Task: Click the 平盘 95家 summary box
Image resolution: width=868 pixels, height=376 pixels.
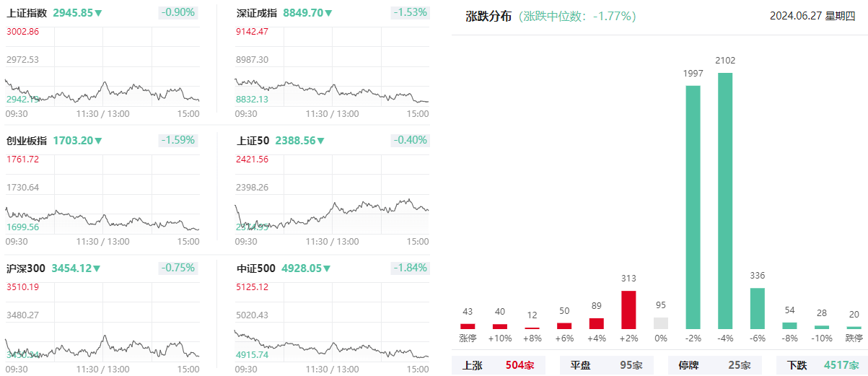Action: pos(606,365)
